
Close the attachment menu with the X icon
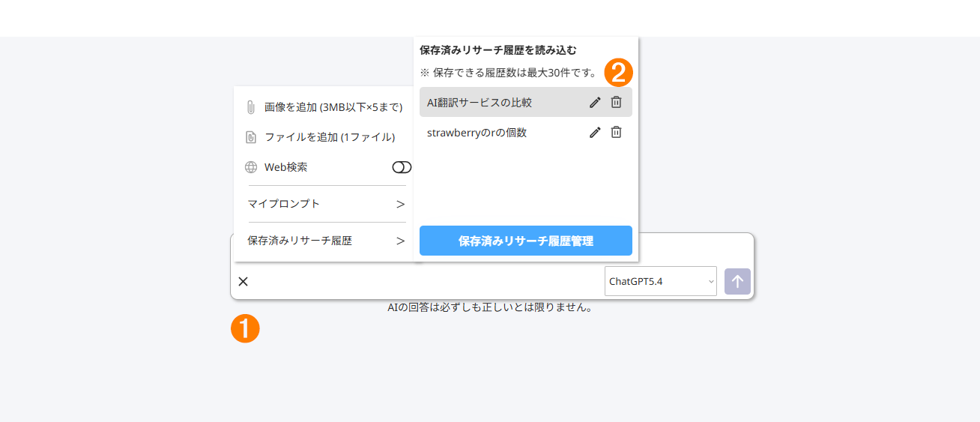point(243,281)
